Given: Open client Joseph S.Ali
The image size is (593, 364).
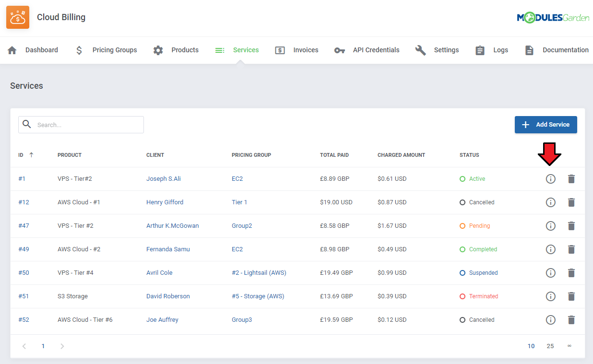Looking at the screenshot, I should [x=164, y=179].
